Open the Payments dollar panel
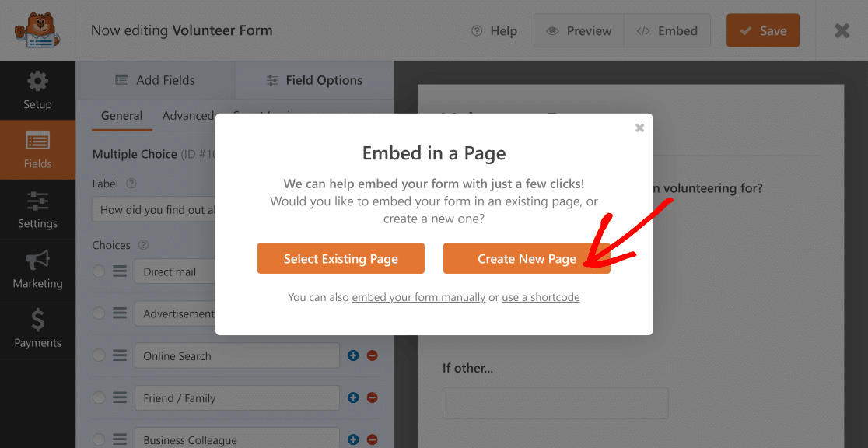868x448 pixels. (37, 329)
